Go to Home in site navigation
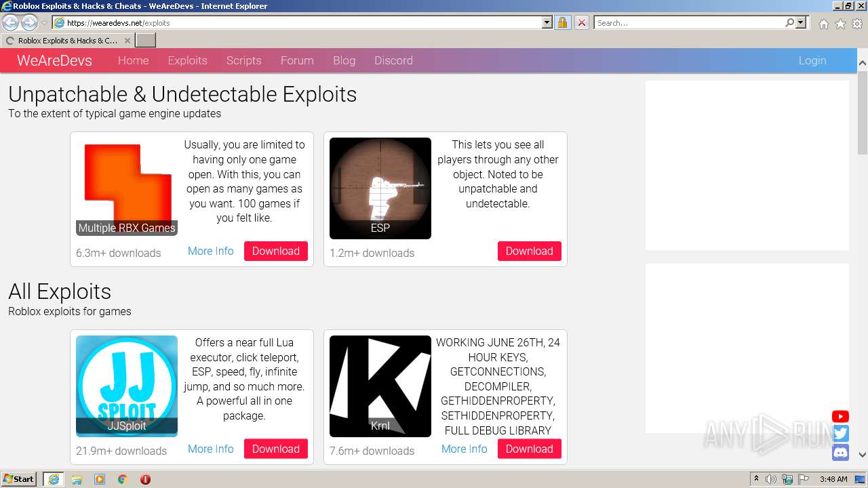This screenshot has height=488, width=868. (x=133, y=60)
